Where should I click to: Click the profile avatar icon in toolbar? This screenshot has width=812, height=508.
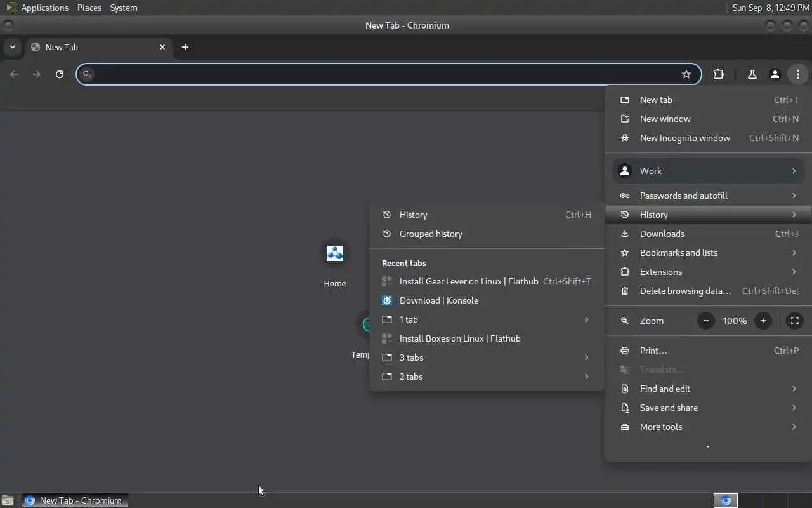[x=775, y=74]
